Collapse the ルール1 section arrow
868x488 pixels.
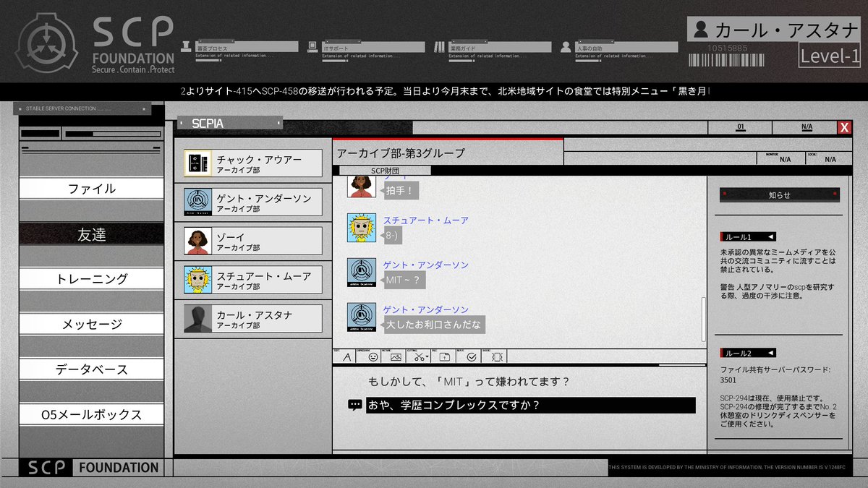click(x=770, y=237)
